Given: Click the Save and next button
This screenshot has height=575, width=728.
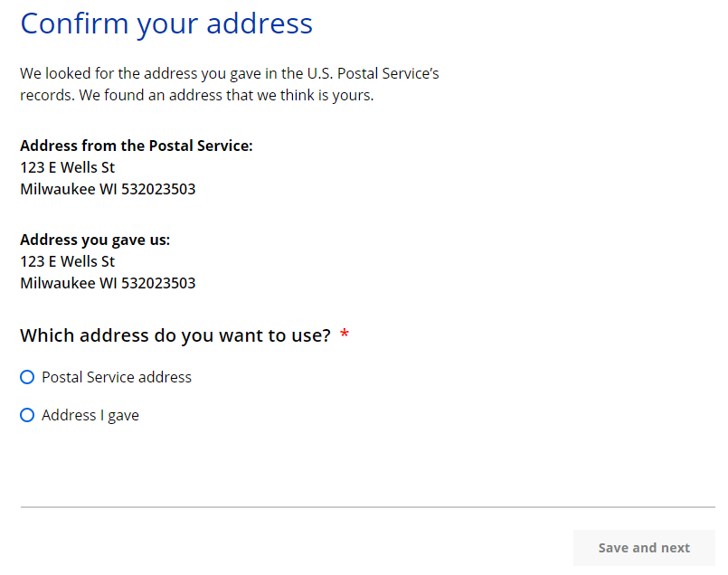Looking at the screenshot, I should [x=643, y=548].
